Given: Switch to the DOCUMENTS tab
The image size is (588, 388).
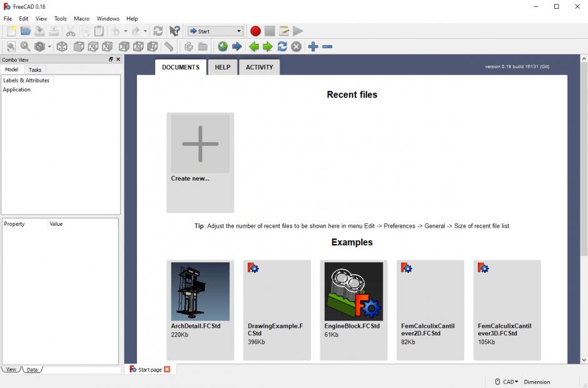Looking at the screenshot, I should pyautogui.click(x=181, y=67).
